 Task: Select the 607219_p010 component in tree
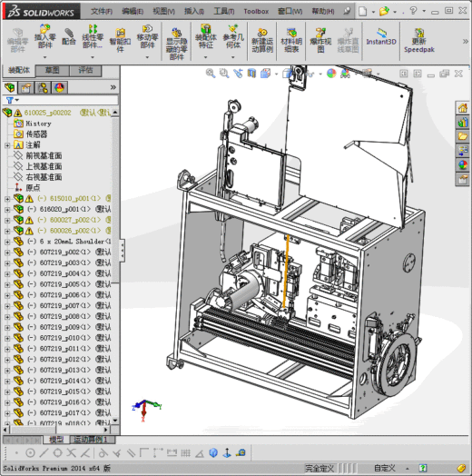click(x=65, y=338)
